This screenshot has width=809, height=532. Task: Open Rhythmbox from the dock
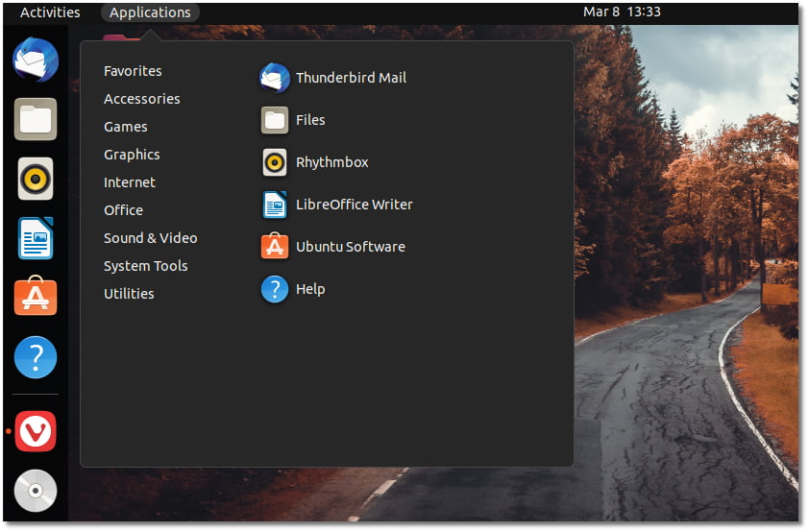36,179
